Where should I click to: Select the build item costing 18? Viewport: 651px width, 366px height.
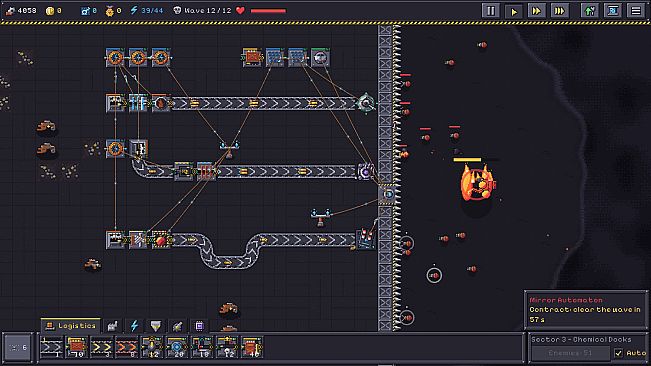pyautogui.click(x=202, y=347)
